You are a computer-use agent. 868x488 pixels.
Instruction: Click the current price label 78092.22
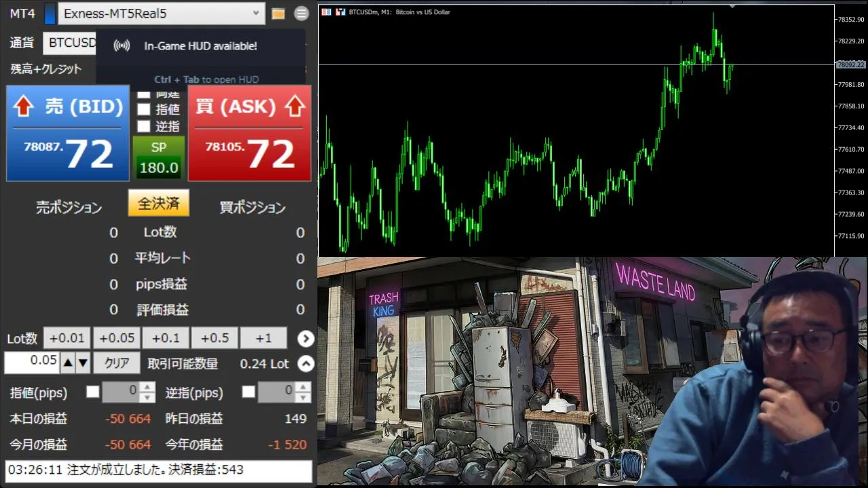(x=850, y=64)
